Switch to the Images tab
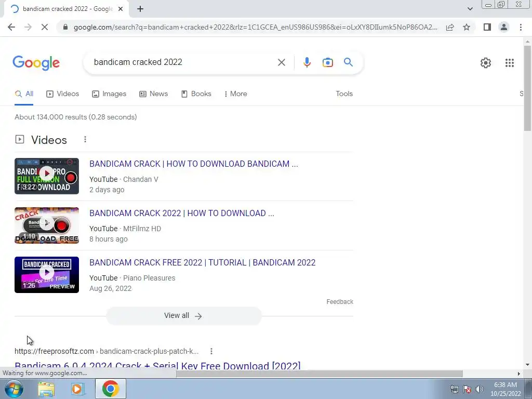Image resolution: width=532 pixels, height=399 pixels. click(109, 94)
